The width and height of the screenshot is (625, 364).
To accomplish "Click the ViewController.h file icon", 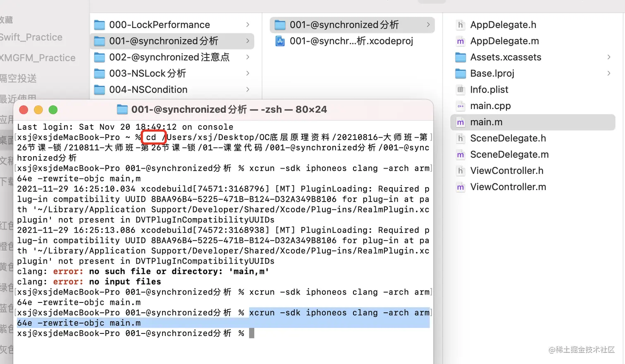I will tap(460, 171).
